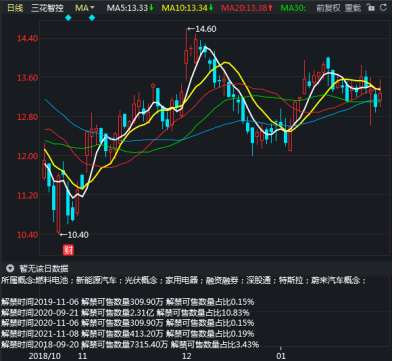The height and width of the screenshot is (361, 393).
Task: Select the 日线 daily chart period
Action: pos(15,8)
